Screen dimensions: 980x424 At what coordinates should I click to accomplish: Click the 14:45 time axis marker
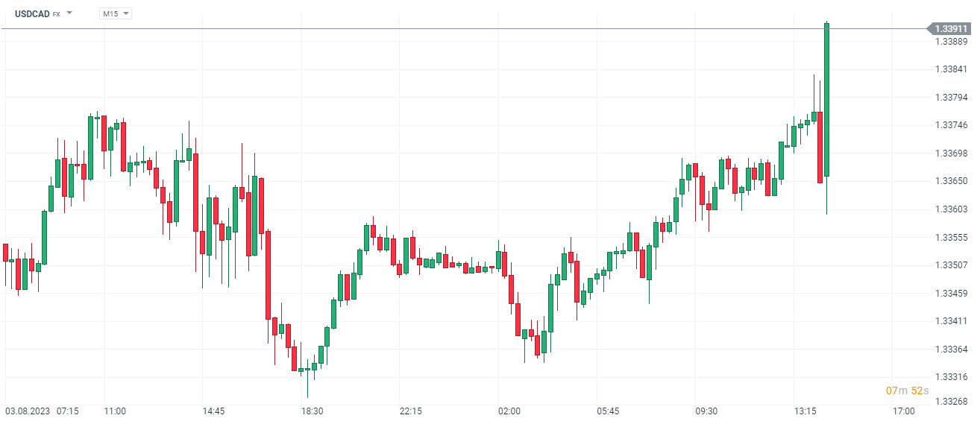[213, 411]
